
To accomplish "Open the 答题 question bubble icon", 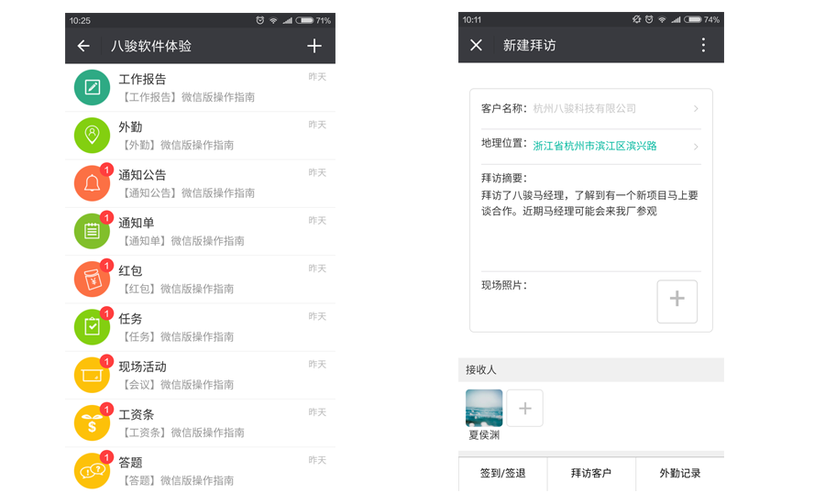I will coord(92,470).
